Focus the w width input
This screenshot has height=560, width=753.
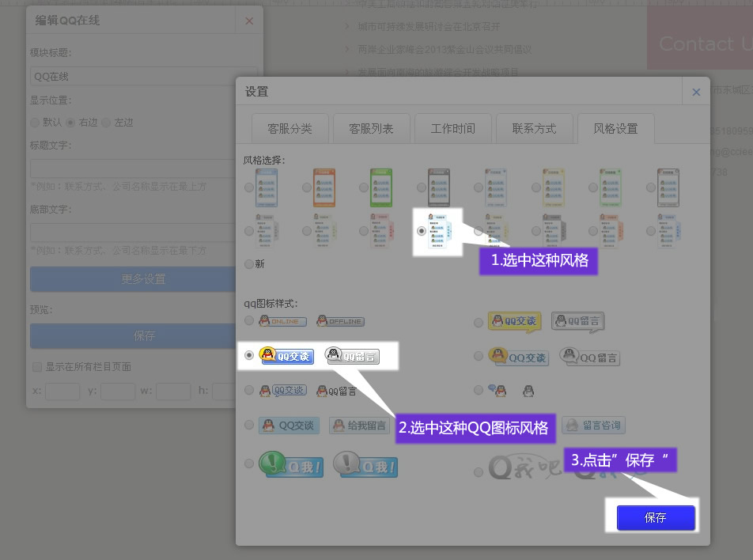(x=173, y=391)
